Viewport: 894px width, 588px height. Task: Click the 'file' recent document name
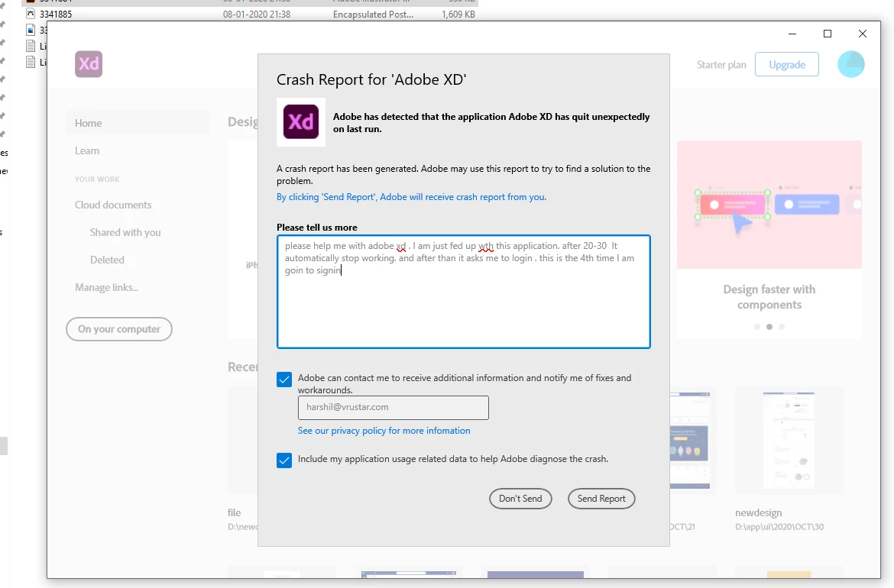[x=235, y=513]
